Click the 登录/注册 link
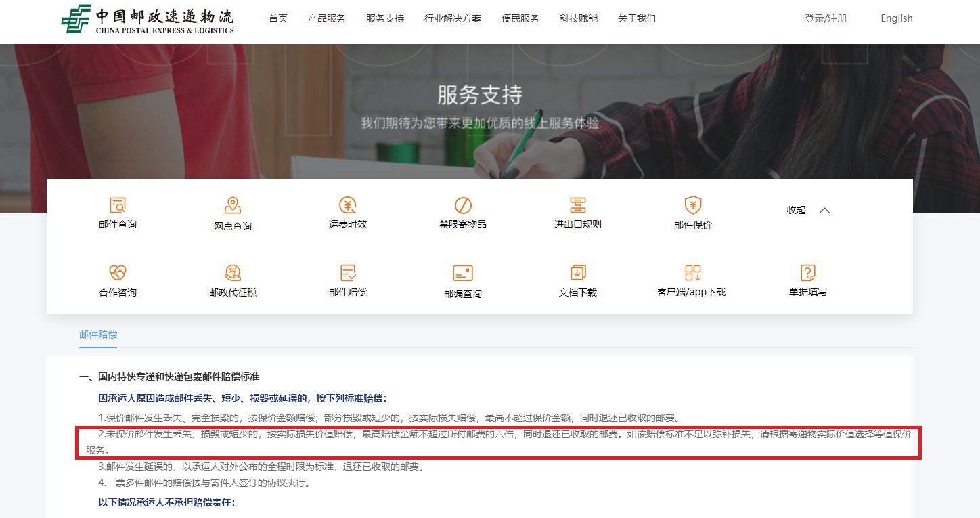This screenshot has height=518, width=980. tap(826, 18)
